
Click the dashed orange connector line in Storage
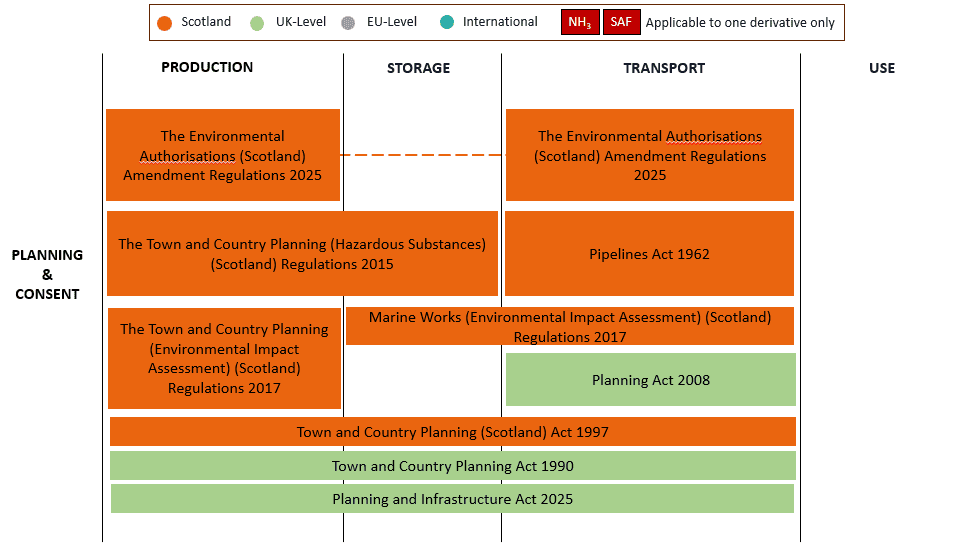[423, 155]
